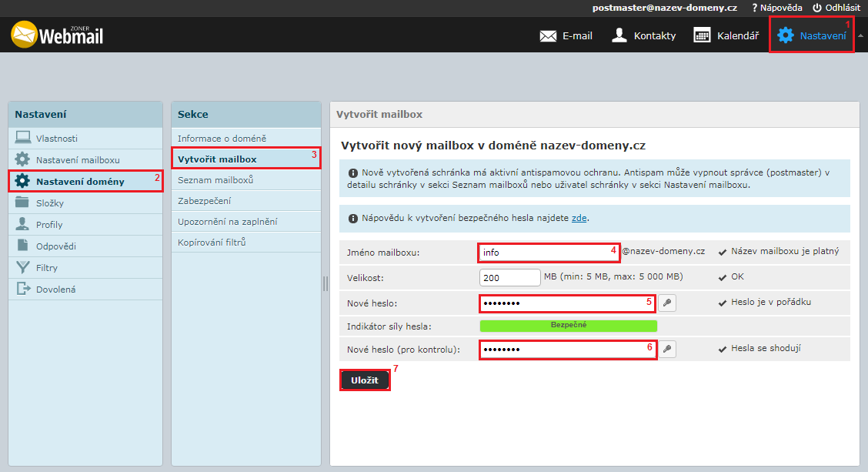Viewport: 868px width, 472px height.
Task: Open Nastavení gear in the top bar
Action: tap(812, 35)
